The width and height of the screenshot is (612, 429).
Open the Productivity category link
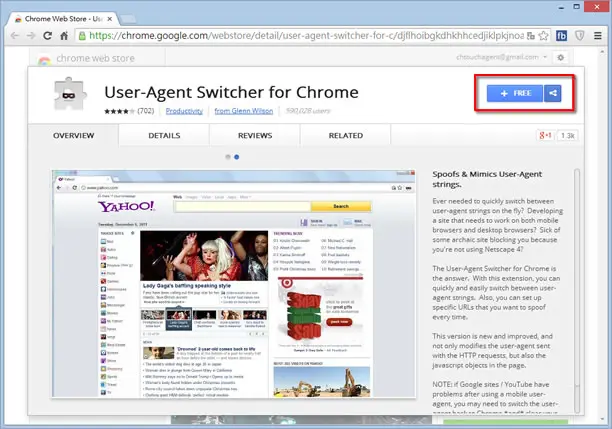[184, 111]
